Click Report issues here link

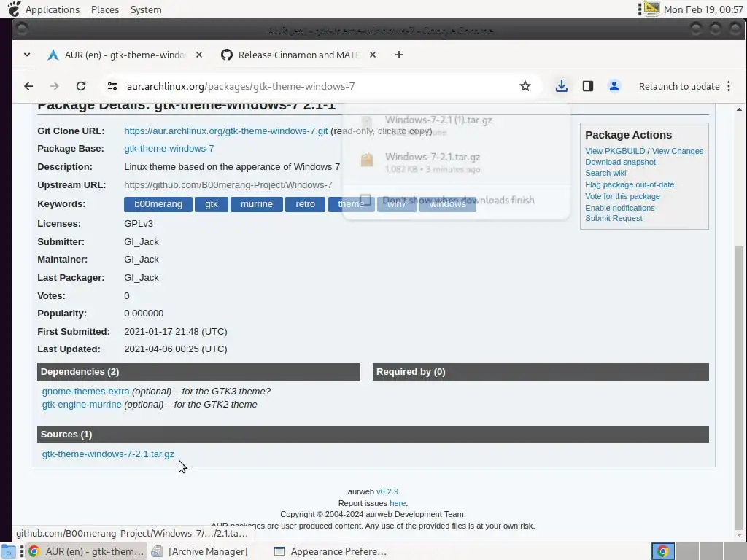pyautogui.click(x=398, y=503)
